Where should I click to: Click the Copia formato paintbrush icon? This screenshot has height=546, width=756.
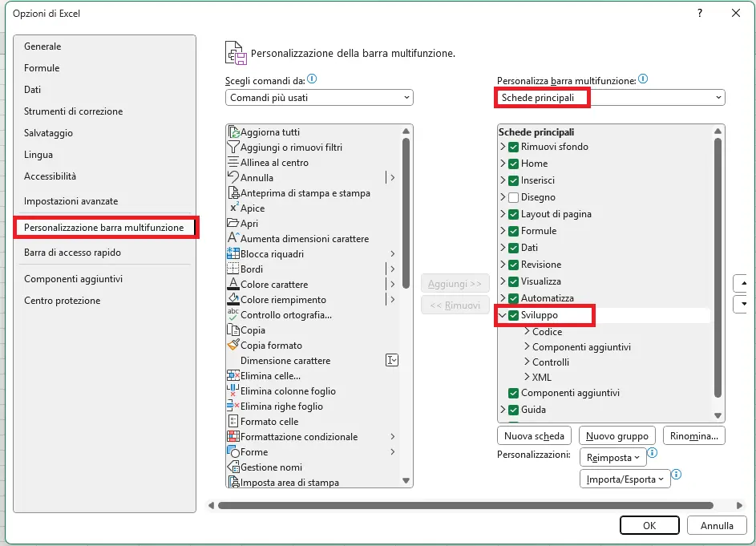pyautogui.click(x=233, y=345)
